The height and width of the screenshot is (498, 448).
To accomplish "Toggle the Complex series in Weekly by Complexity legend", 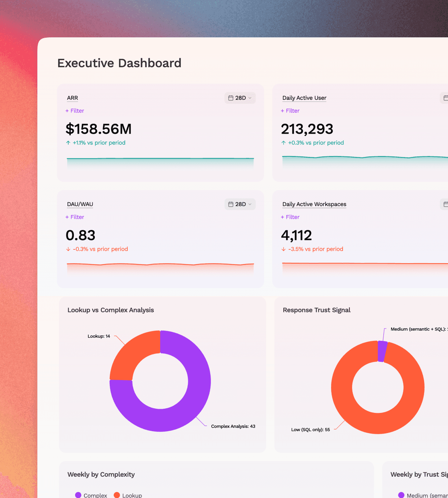I will (x=91, y=495).
